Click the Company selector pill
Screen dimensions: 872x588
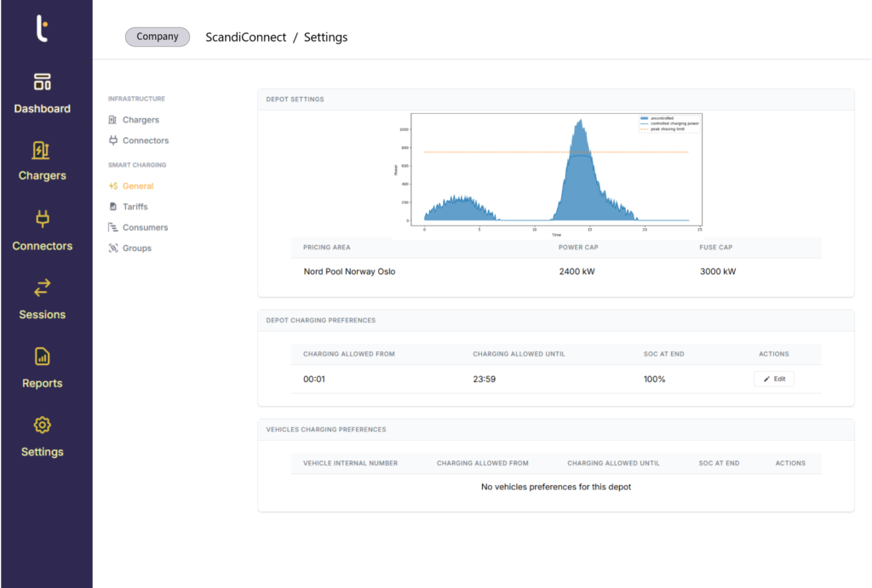click(x=158, y=37)
